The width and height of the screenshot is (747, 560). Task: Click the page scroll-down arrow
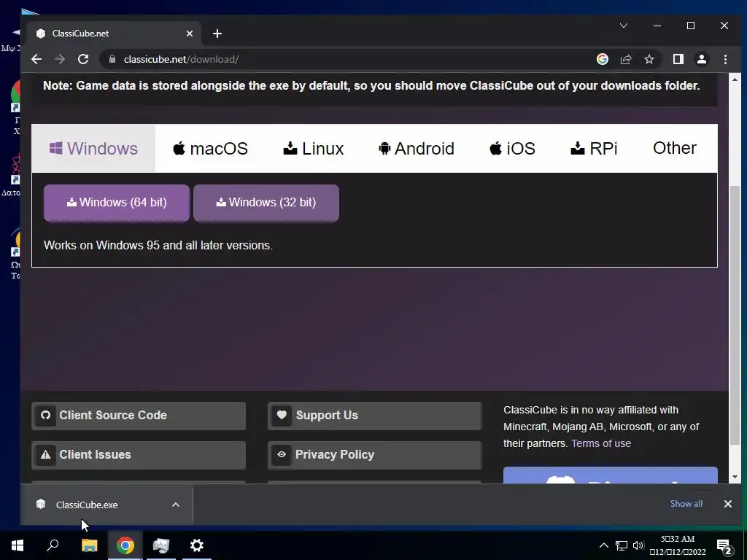coord(735,477)
